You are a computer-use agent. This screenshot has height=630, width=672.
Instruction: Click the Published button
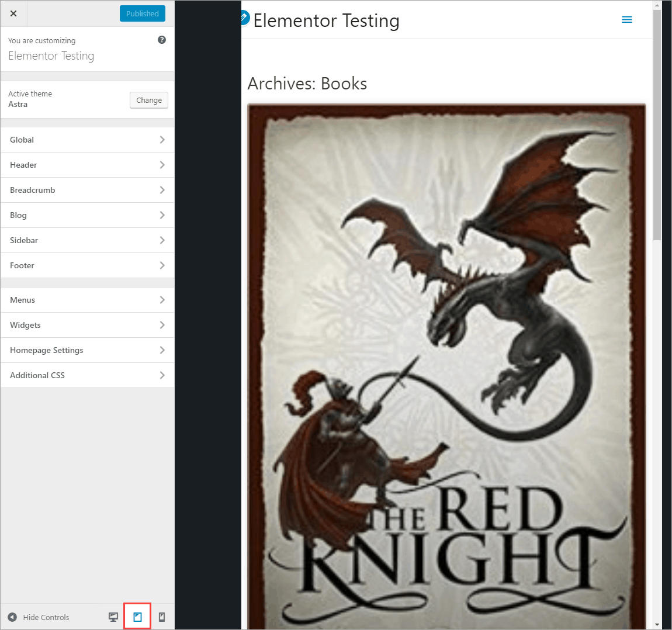142,13
